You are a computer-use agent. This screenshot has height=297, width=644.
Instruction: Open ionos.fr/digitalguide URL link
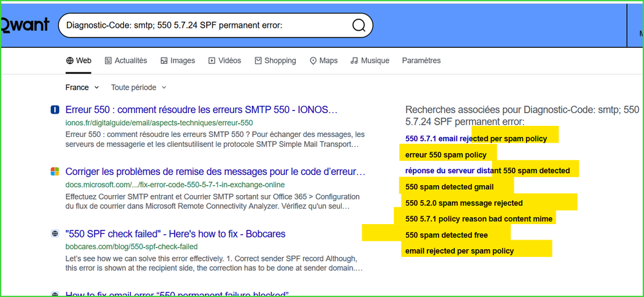pyautogui.click(x=159, y=123)
